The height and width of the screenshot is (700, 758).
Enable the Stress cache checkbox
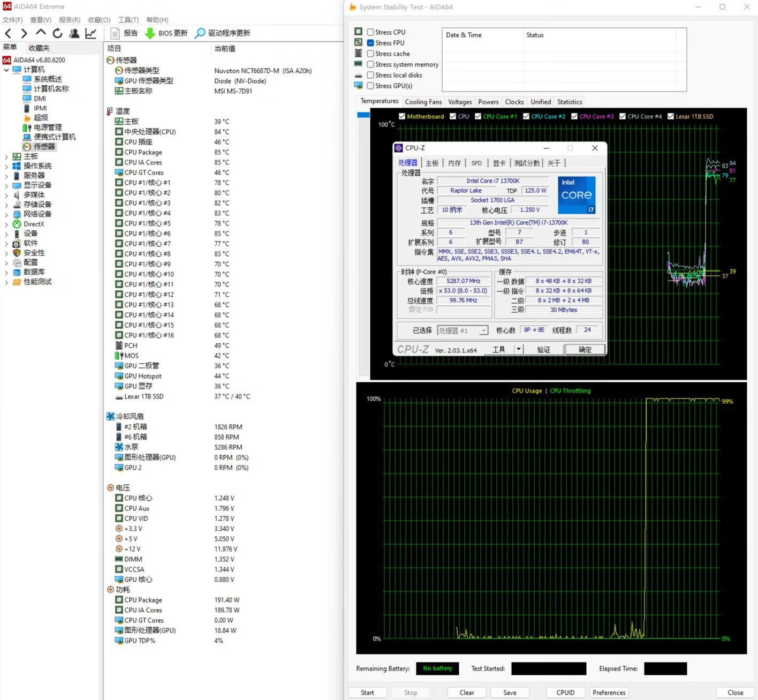[x=370, y=54]
